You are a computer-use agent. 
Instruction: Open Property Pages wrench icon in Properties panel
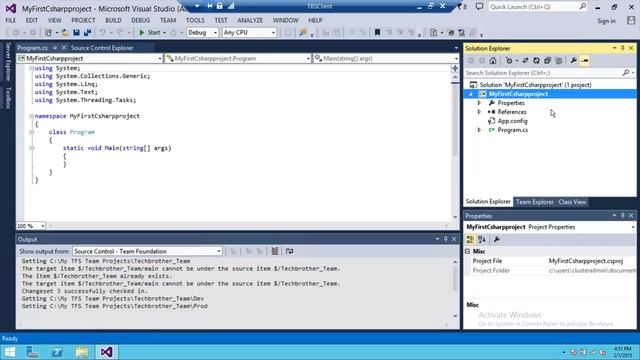(x=497, y=240)
